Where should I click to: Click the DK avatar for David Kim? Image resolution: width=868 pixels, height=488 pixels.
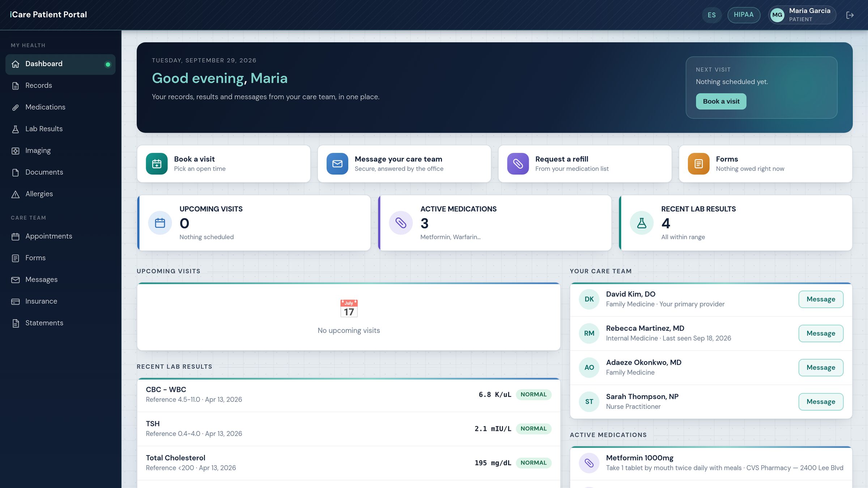point(589,299)
